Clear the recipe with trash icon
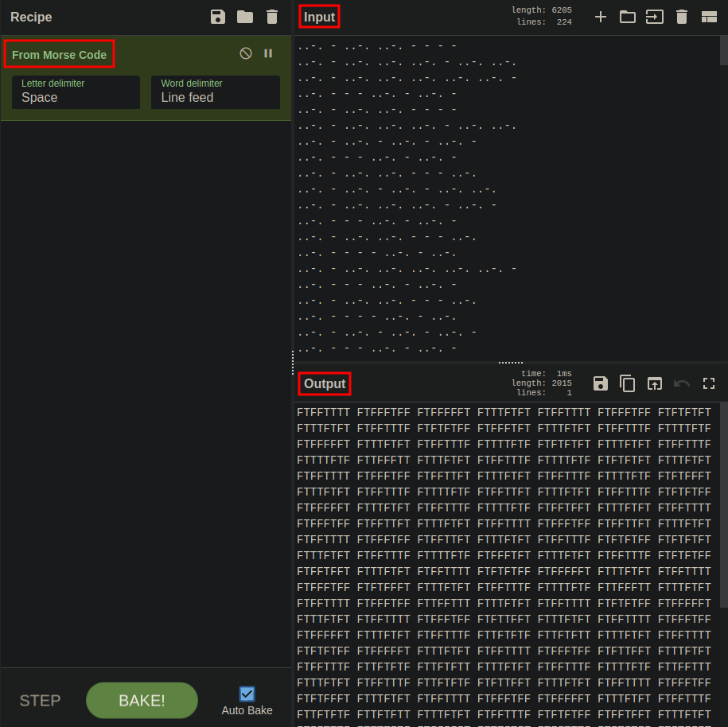This screenshot has height=727, width=728. tap(272, 17)
